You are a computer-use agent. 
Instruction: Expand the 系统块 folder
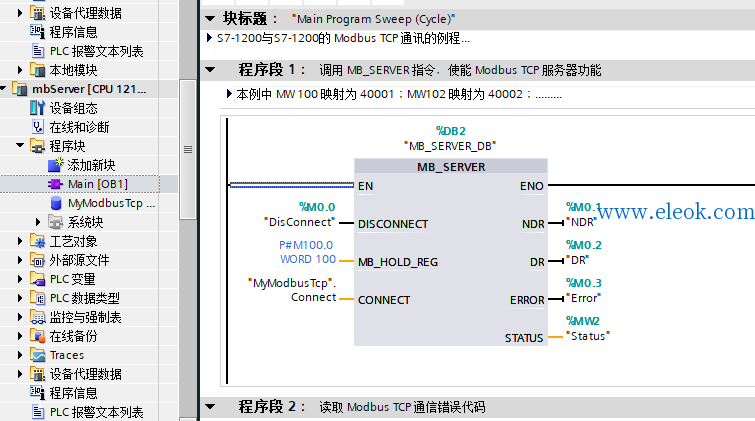pos(38,222)
